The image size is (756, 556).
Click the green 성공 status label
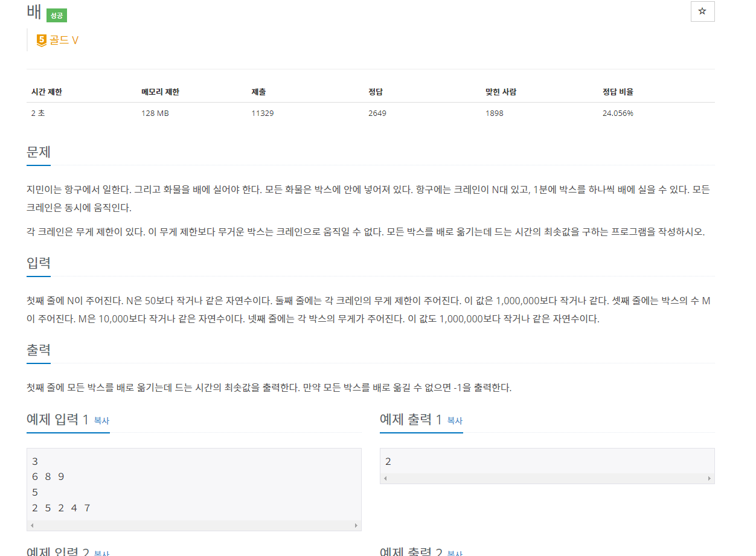click(x=56, y=15)
